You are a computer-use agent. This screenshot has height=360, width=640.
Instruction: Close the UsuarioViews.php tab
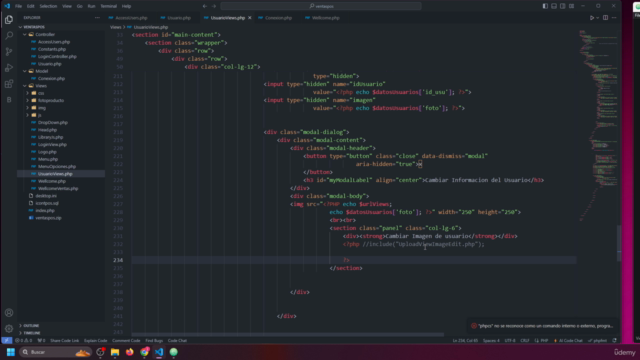pyautogui.click(x=249, y=18)
